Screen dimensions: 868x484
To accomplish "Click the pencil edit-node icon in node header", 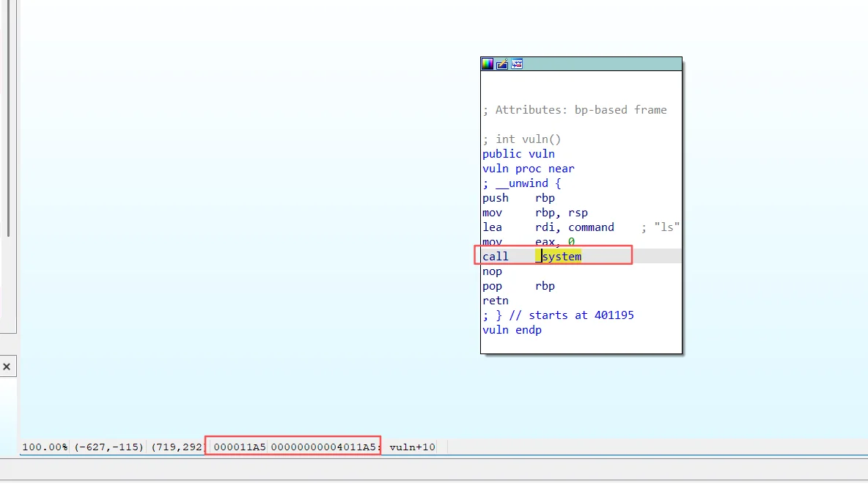I will (502, 65).
